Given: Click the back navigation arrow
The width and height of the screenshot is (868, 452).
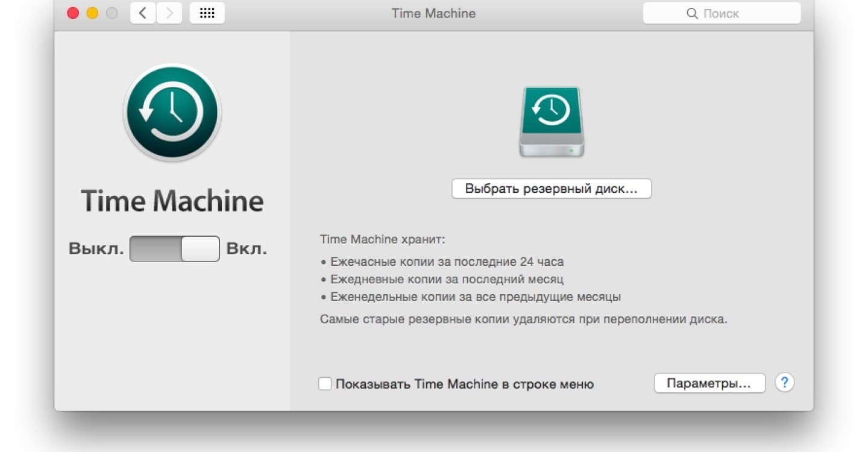Looking at the screenshot, I should [143, 13].
